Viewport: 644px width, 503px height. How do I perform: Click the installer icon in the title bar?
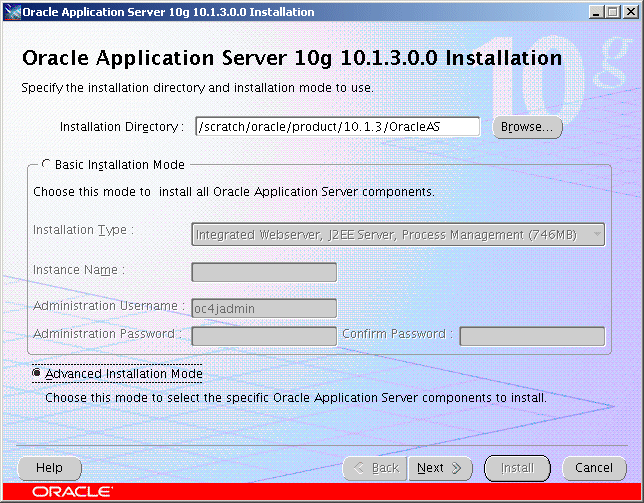(12, 12)
